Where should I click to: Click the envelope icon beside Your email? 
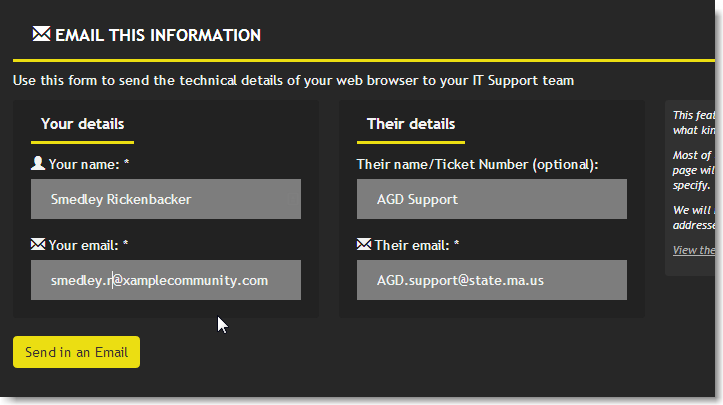38,243
